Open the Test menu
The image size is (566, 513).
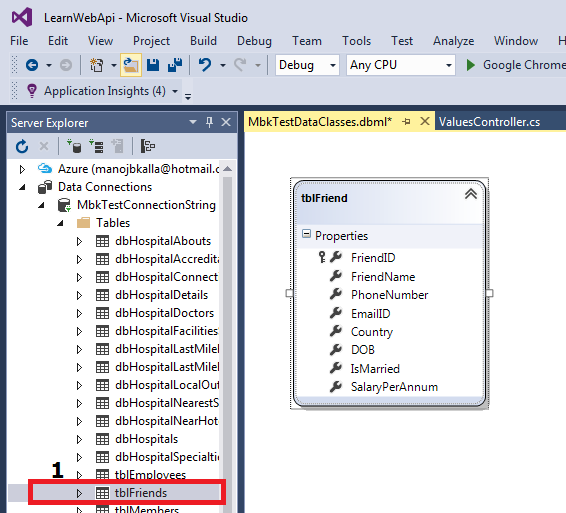pos(402,41)
